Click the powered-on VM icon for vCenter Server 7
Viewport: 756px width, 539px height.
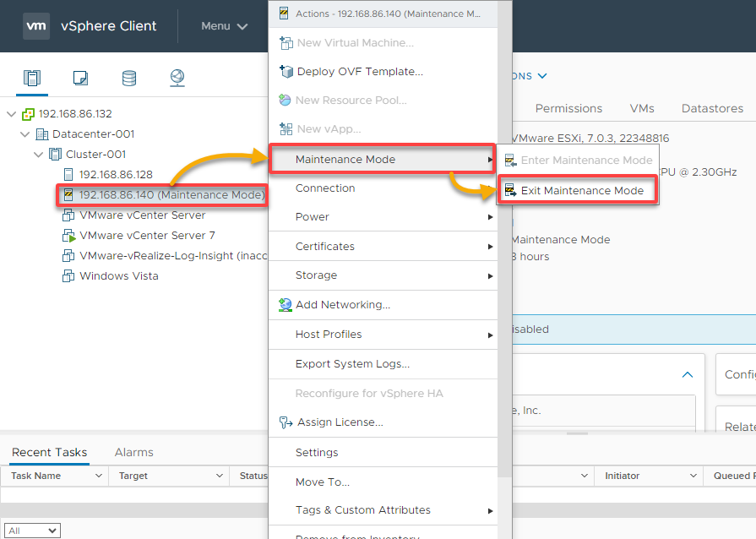tap(69, 236)
